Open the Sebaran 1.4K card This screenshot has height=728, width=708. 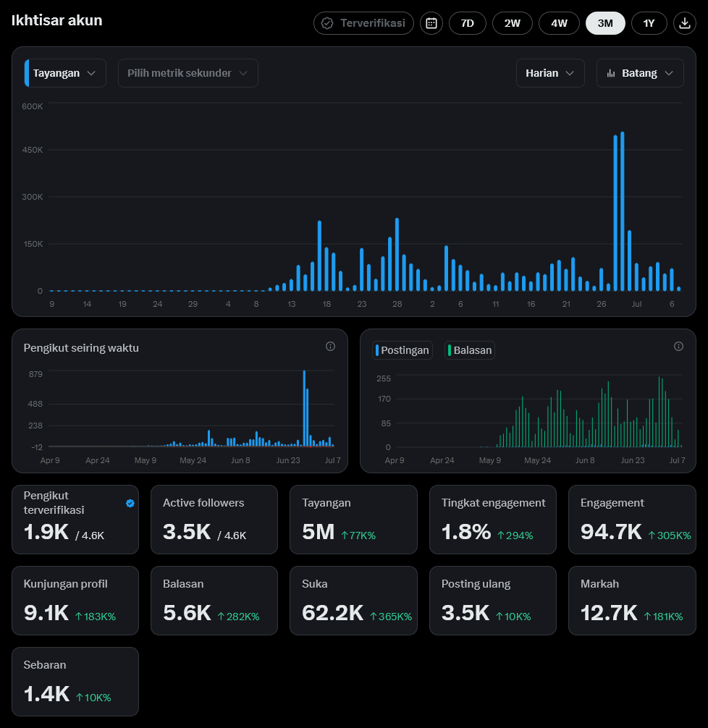75,682
